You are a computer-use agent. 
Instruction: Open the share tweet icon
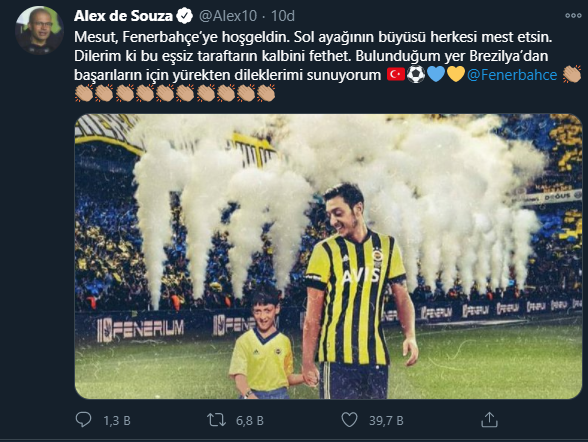coord(489,420)
